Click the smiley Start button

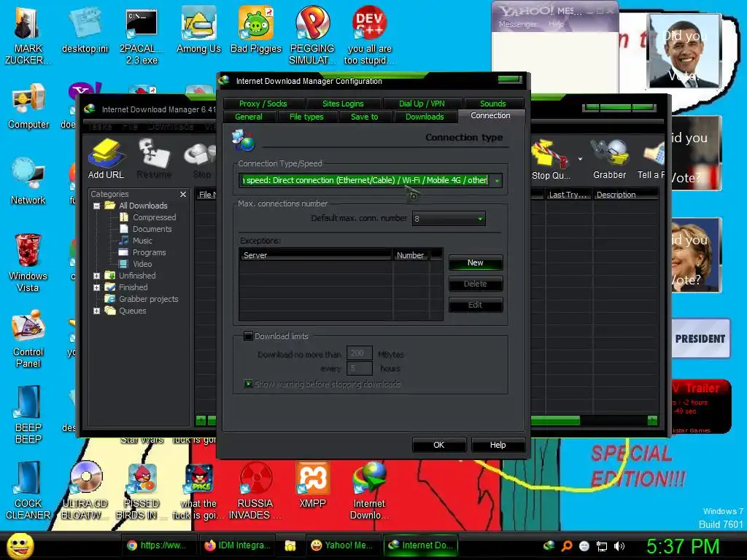click(20, 545)
